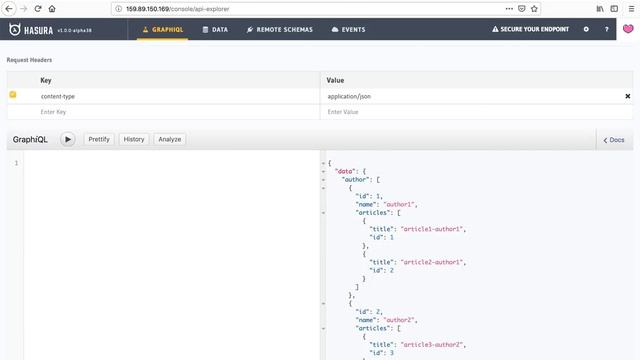Open the browser home page icon
640x360 pixels.
coord(52,9)
